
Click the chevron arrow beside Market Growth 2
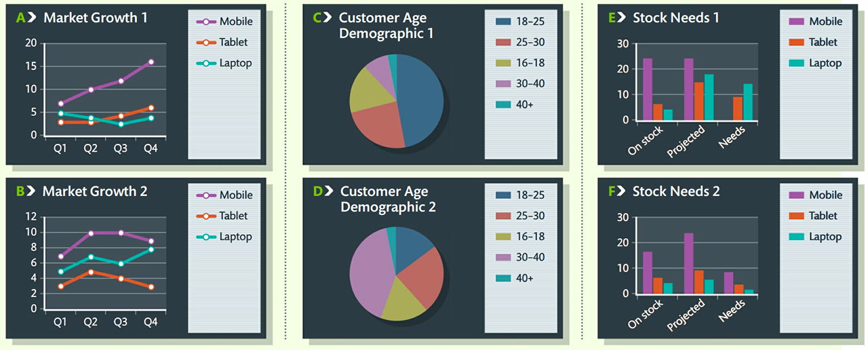pyautogui.click(x=33, y=191)
